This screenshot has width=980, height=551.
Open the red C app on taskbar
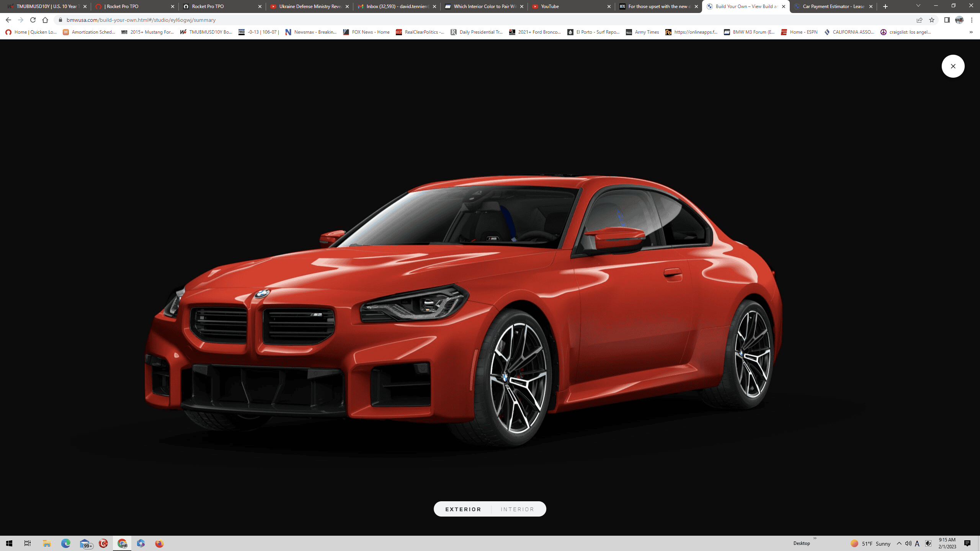tap(103, 543)
